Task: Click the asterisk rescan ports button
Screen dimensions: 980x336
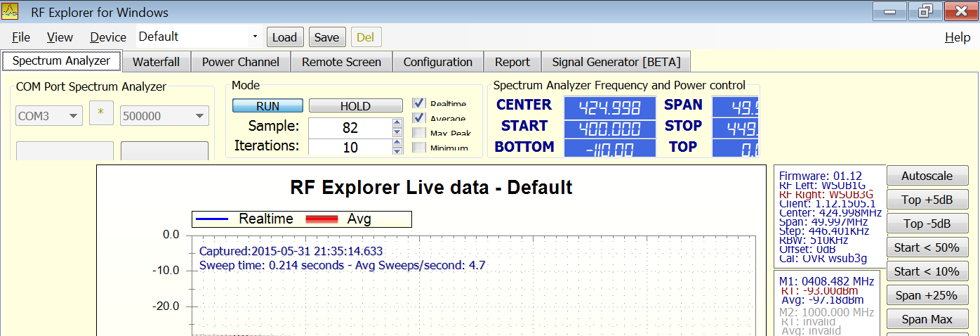Action: coord(101,114)
